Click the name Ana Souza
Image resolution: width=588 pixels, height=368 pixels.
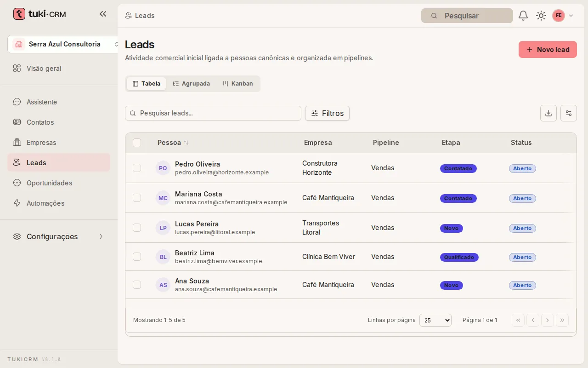[192, 281]
